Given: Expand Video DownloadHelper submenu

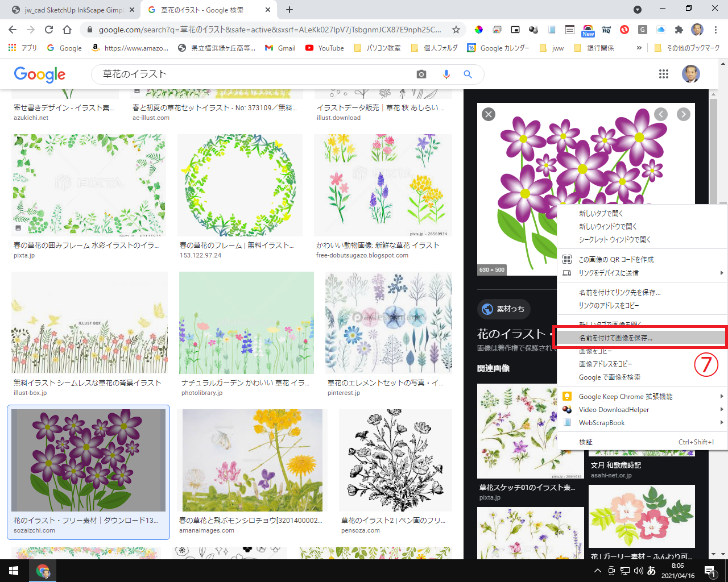Looking at the screenshot, I should (722, 409).
